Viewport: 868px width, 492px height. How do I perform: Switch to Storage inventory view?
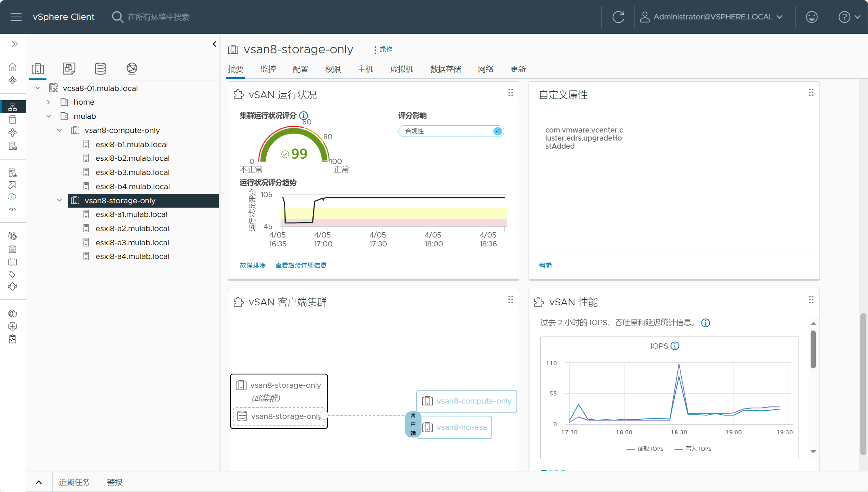100,69
